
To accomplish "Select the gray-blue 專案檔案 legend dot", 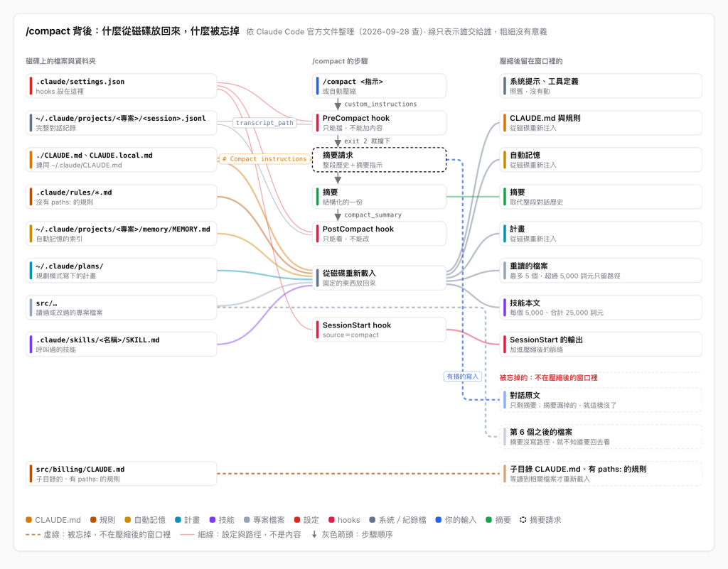I will [247, 520].
